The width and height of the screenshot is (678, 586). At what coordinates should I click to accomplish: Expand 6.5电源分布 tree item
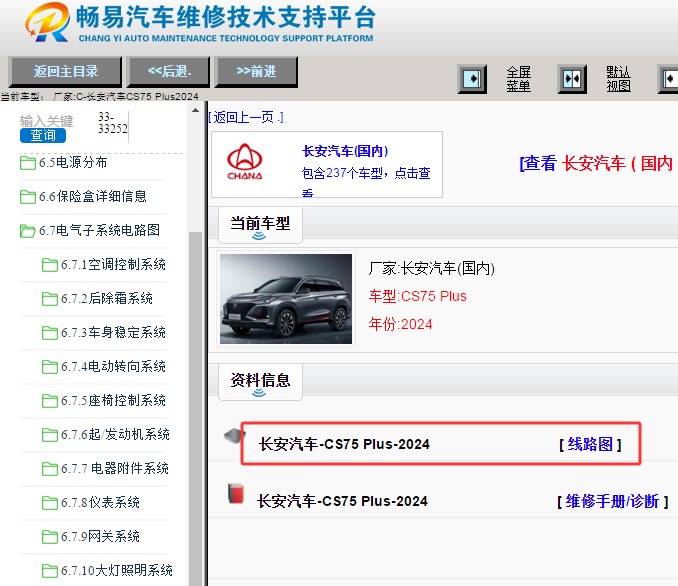[73, 163]
